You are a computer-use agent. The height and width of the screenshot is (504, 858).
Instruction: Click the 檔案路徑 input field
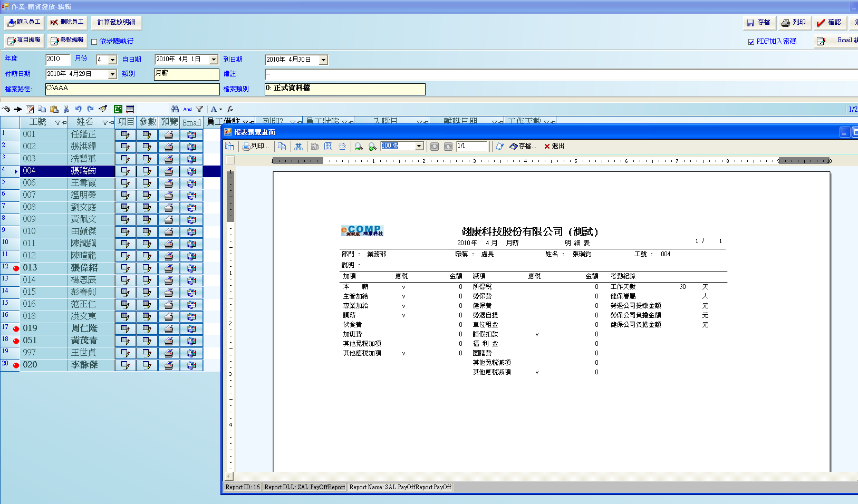132,89
